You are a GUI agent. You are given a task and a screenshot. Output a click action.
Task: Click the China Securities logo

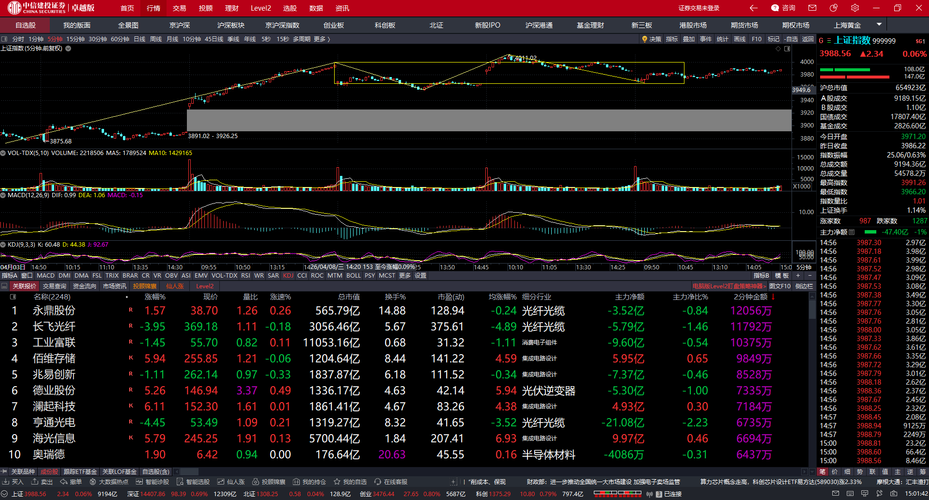pyautogui.click(x=37, y=8)
